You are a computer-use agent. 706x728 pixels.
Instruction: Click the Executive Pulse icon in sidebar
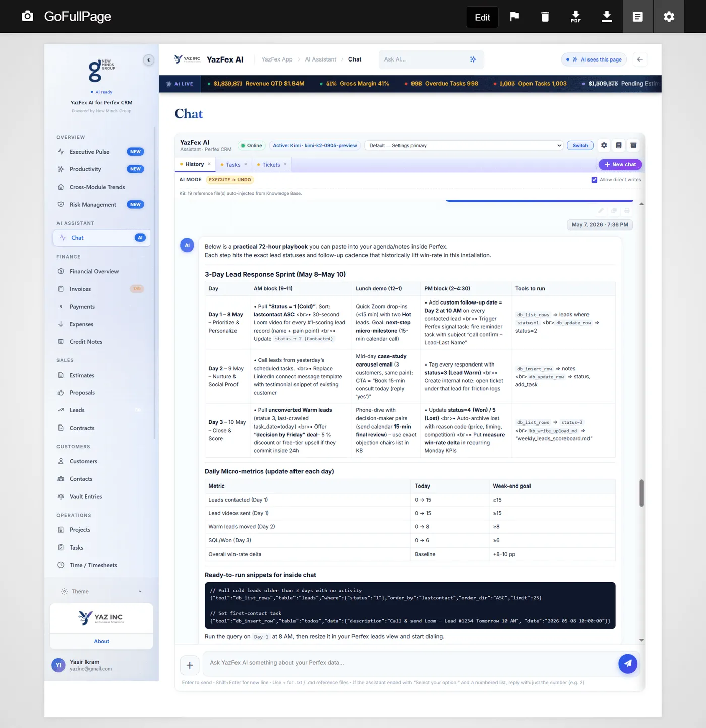tap(61, 152)
